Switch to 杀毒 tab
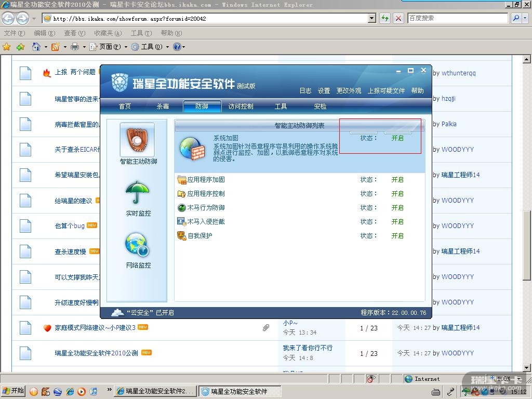Image resolution: width=532 pixels, height=399 pixels. click(x=163, y=106)
